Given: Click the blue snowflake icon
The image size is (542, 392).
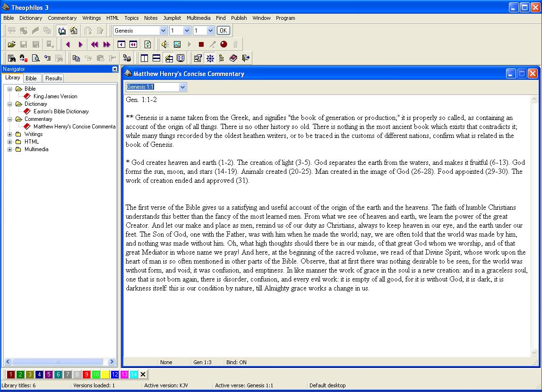Looking at the screenshot, I should (210, 58).
